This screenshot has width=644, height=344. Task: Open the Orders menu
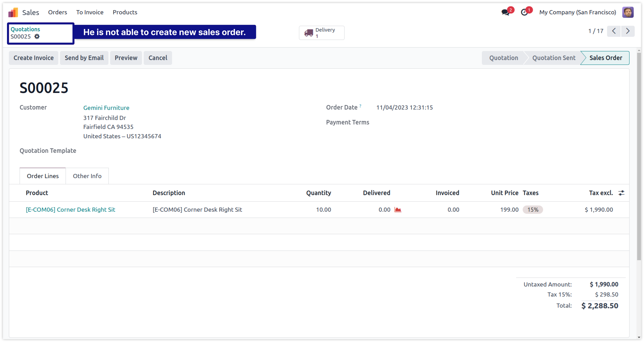[57, 12]
